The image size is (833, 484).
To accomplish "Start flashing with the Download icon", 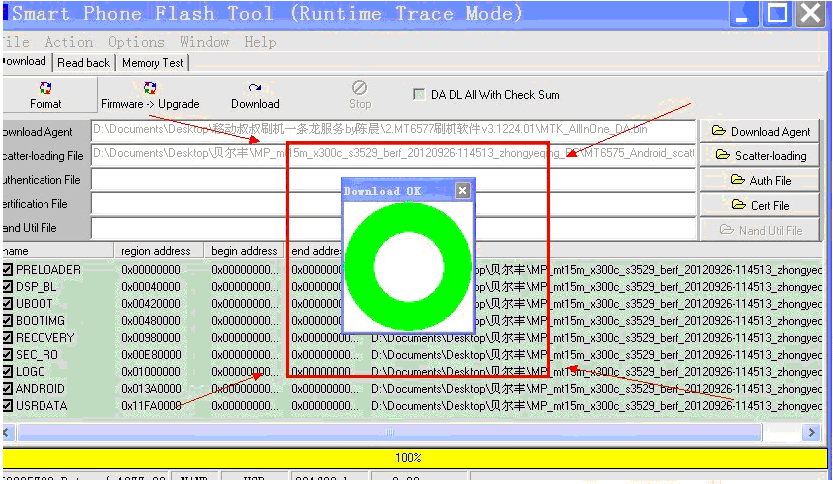I will click(255, 88).
